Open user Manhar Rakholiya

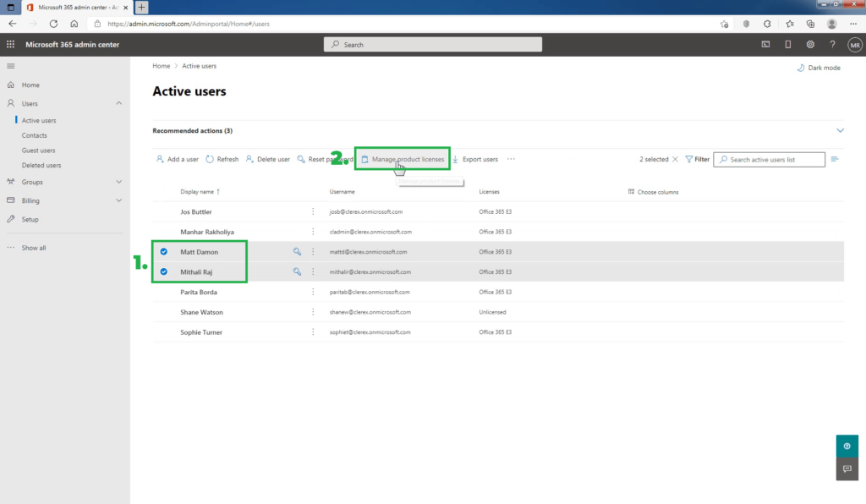point(207,232)
